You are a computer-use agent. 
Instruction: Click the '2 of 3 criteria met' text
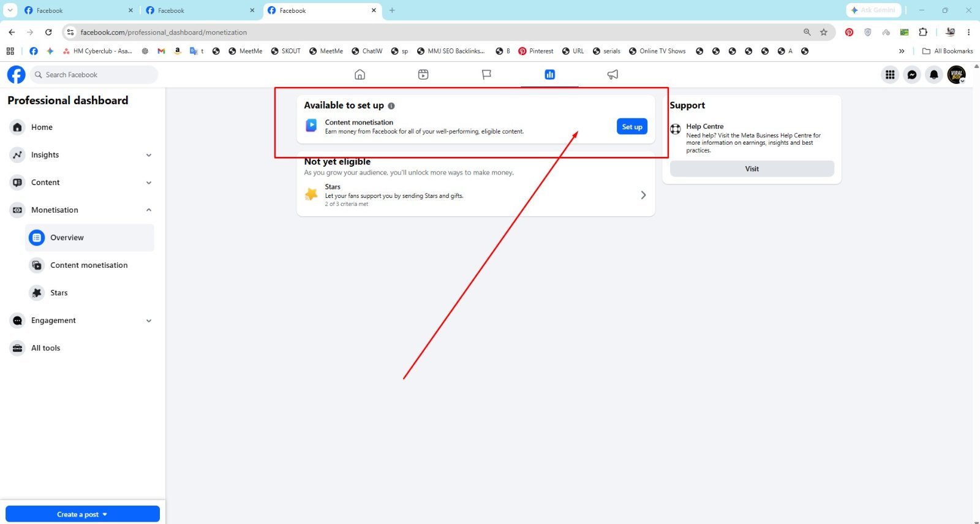click(x=347, y=204)
